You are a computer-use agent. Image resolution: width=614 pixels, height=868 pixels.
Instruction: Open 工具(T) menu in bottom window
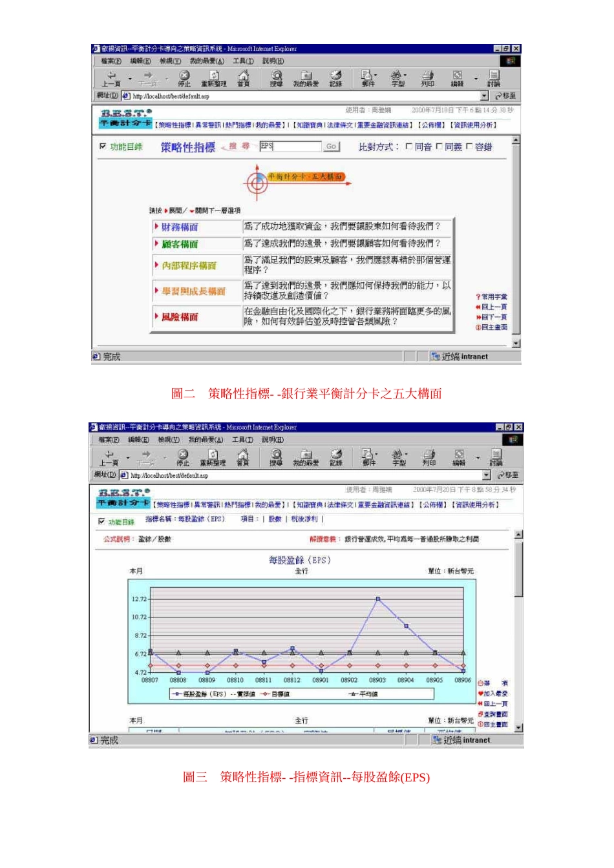pos(242,440)
